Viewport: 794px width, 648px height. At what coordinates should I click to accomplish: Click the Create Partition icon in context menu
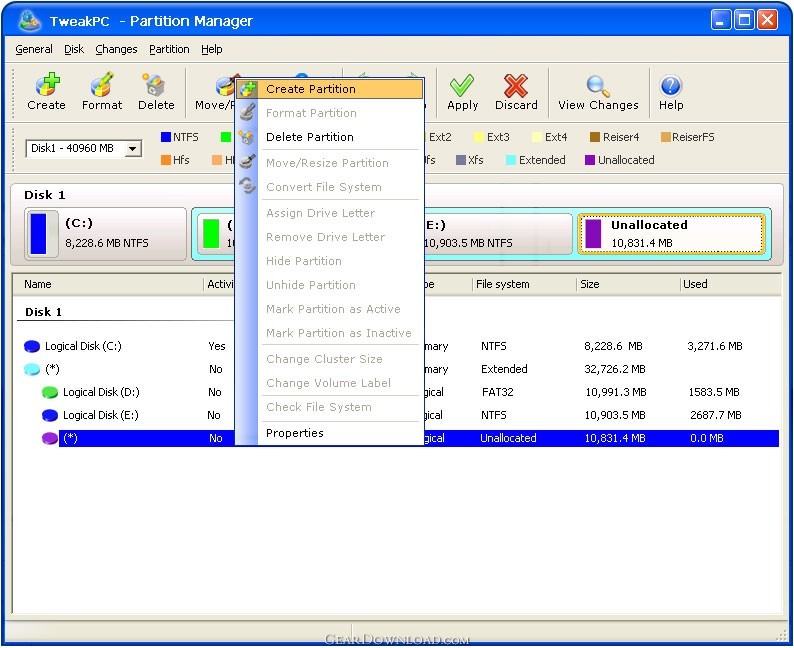point(248,89)
